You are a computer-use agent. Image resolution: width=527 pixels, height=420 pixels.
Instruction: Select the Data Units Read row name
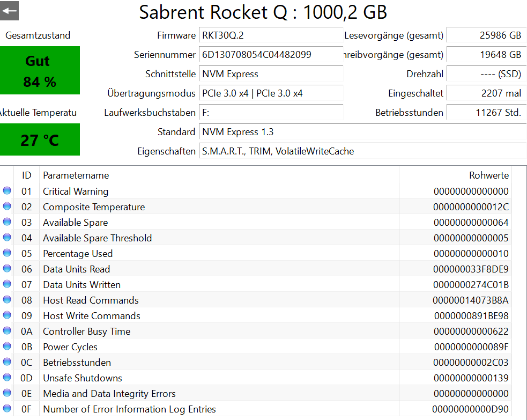76,269
